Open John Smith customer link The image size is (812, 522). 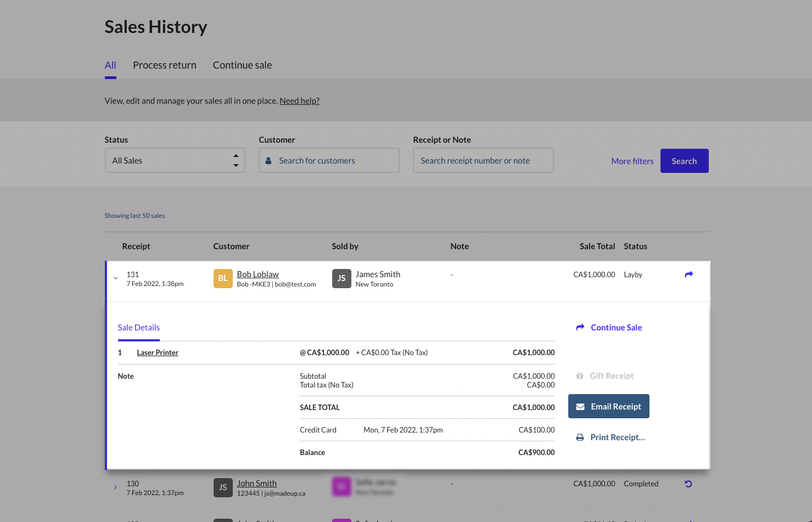tap(257, 484)
